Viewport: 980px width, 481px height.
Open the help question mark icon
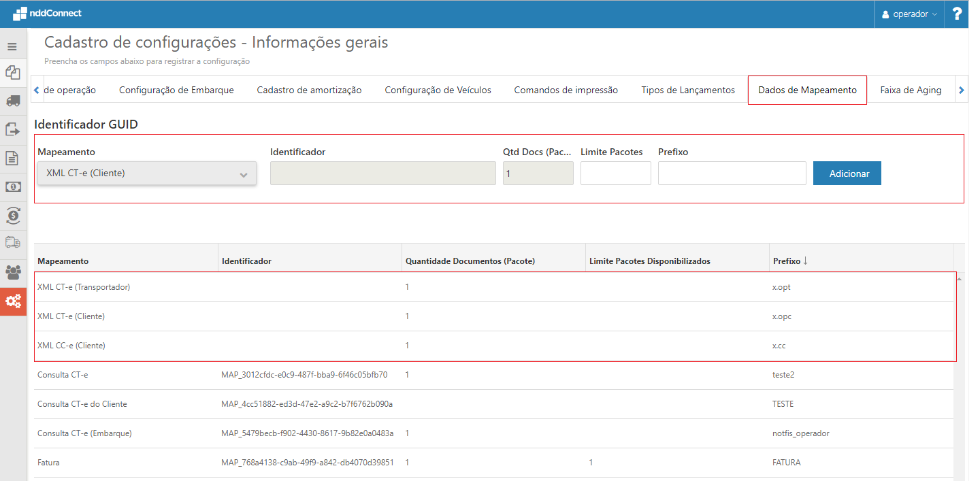[x=957, y=14]
